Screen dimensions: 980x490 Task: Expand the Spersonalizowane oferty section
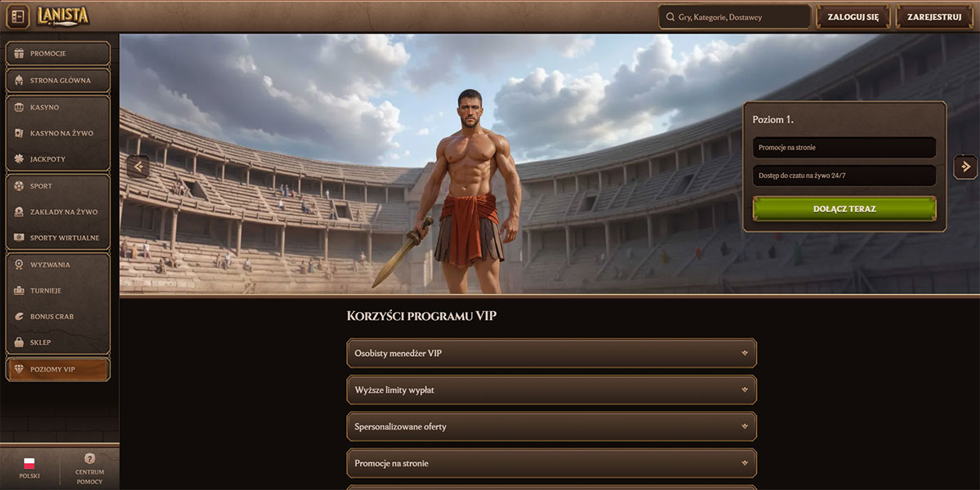pos(552,426)
